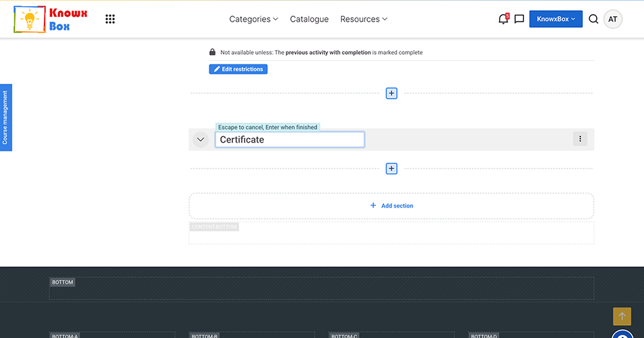Viewport: 644px width, 338px height.
Task: Expand the Categories menu
Action: (x=253, y=19)
